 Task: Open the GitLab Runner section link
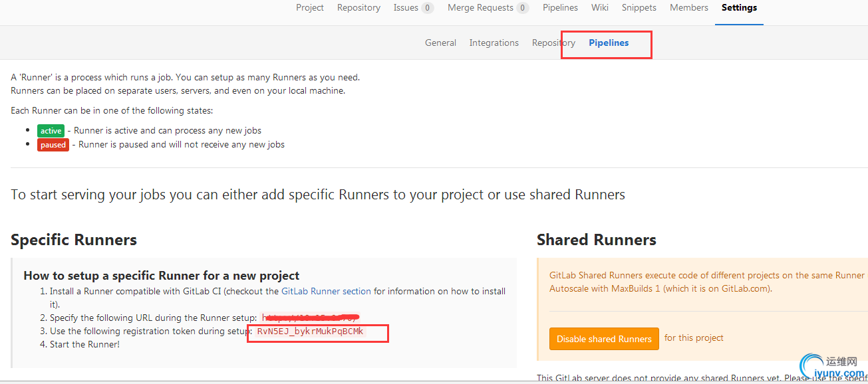click(x=326, y=291)
